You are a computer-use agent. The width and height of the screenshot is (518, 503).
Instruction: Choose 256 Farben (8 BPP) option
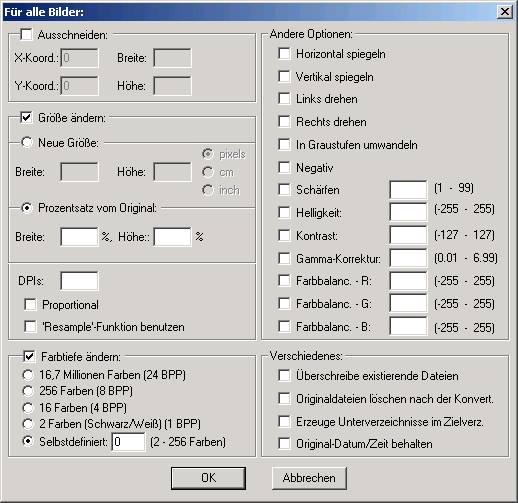[28, 391]
